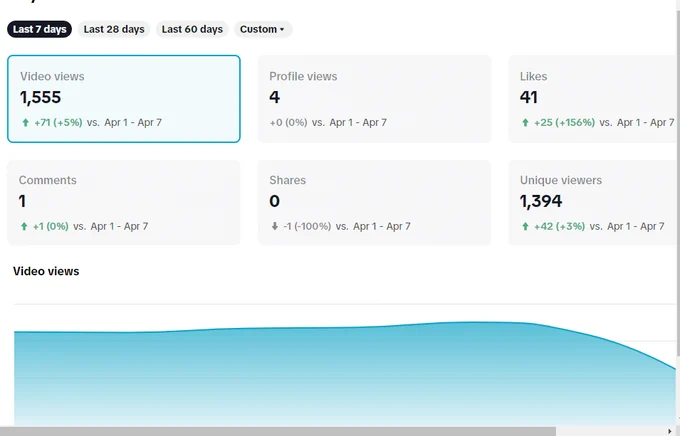Image resolution: width=680 pixels, height=436 pixels.
Task: Click the 1,394 unique viewers value
Action: 541,201
